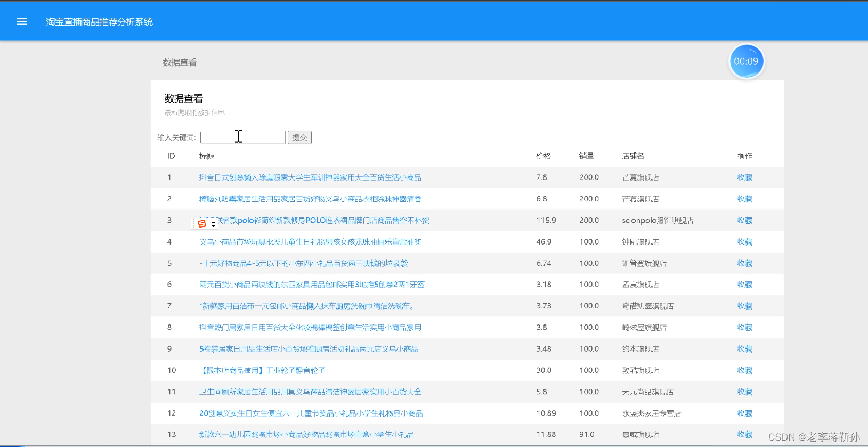Click the 店铺名 column header
Screen dimensions: 868x447
pyautogui.click(x=633, y=156)
